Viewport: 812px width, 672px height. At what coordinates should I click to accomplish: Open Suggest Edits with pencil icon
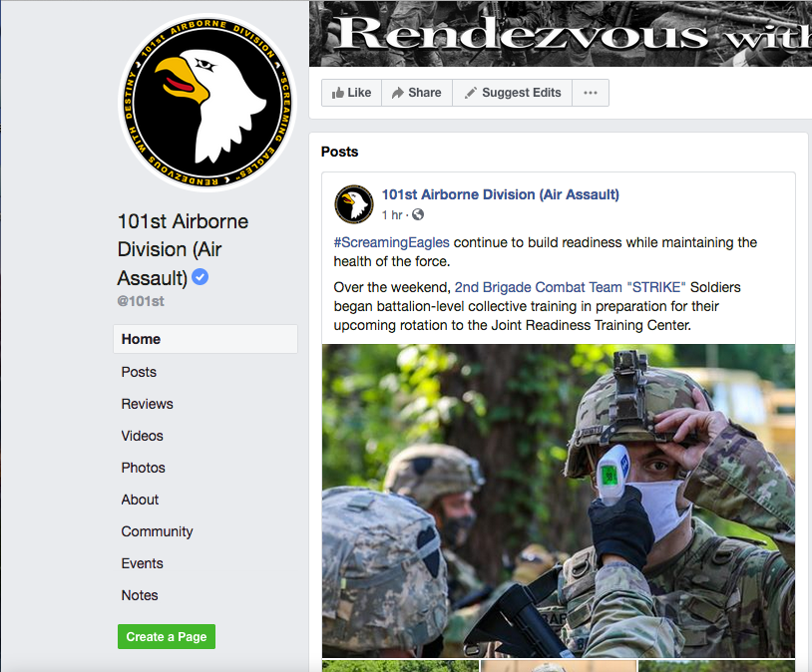(512, 93)
